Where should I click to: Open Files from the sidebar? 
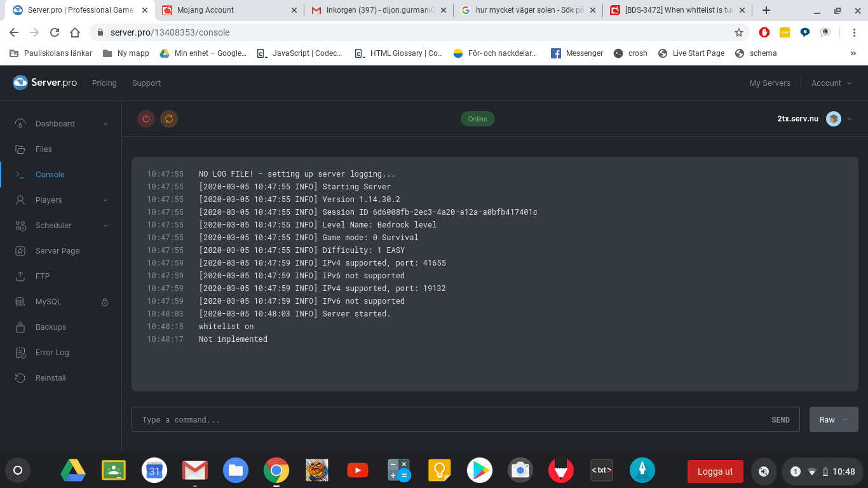(x=44, y=149)
